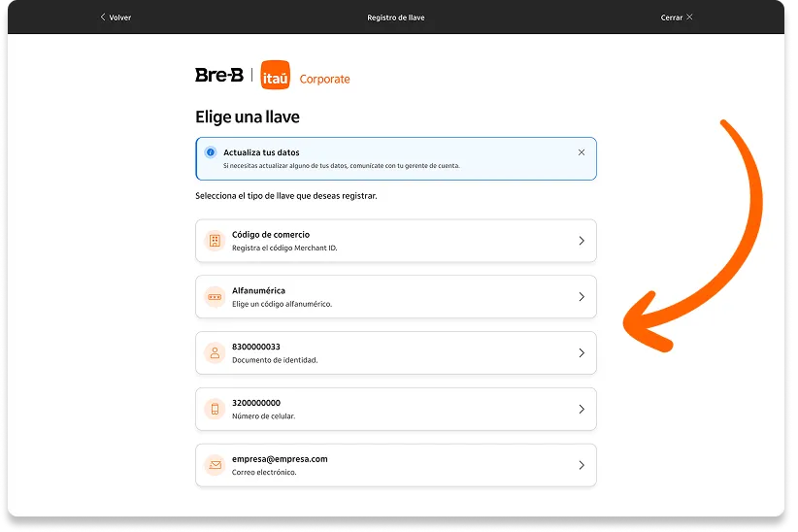Viewport: 798px width, 532px height.
Task: Click the blue info icon in Actualiza tus datos
Action: coord(211,152)
